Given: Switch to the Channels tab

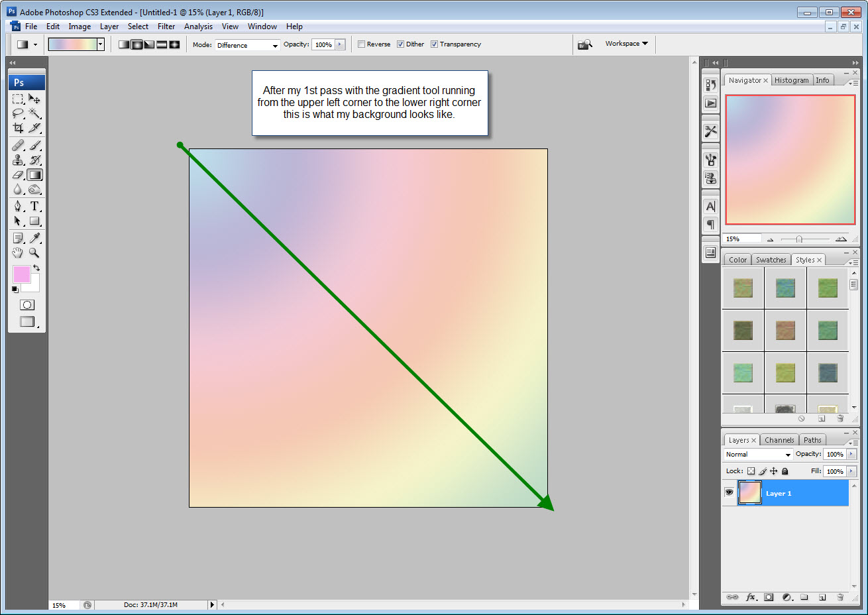Looking at the screenshot, I should [x=779, y=439].
